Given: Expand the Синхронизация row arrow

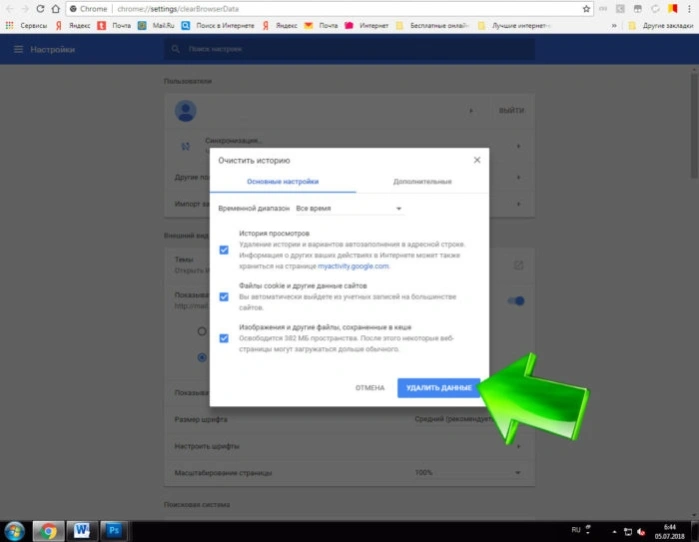Looking at the screenshot, I should (518, 146).
